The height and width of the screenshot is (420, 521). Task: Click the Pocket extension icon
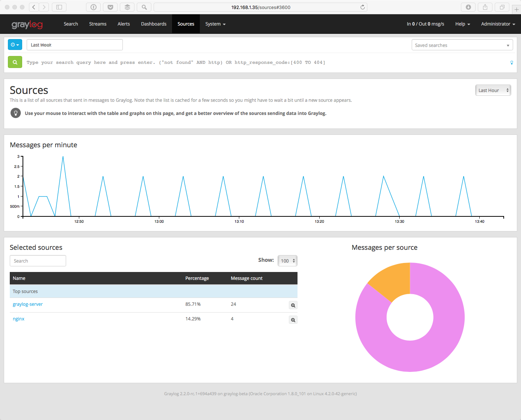(x=110, y=7)
